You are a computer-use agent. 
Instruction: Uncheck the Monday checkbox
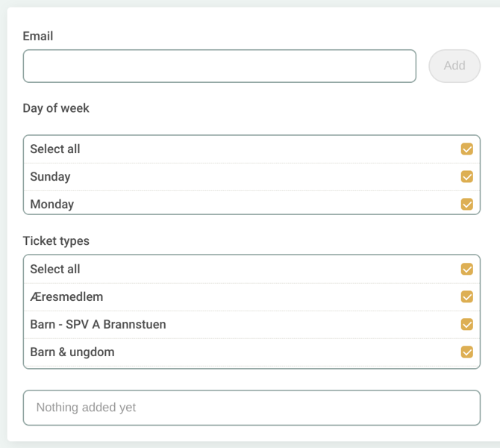click(x=467, y=204)
